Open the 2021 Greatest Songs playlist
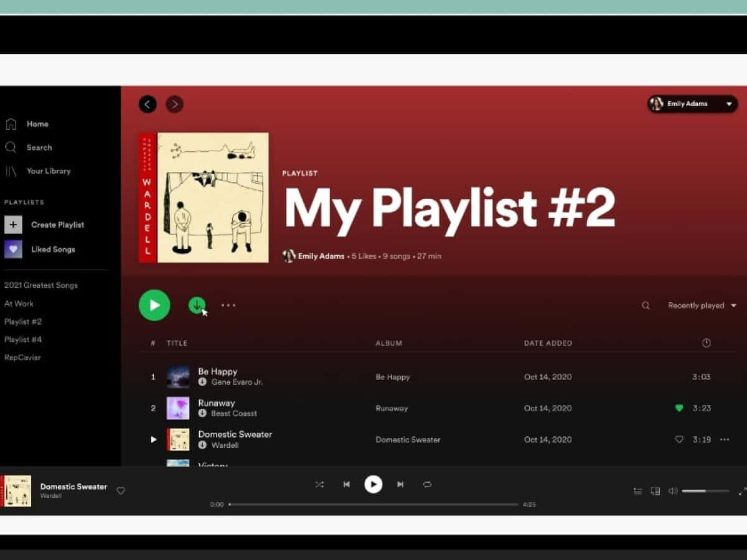Viewport: 747px width, 560px height. click(x=41, y=285)
